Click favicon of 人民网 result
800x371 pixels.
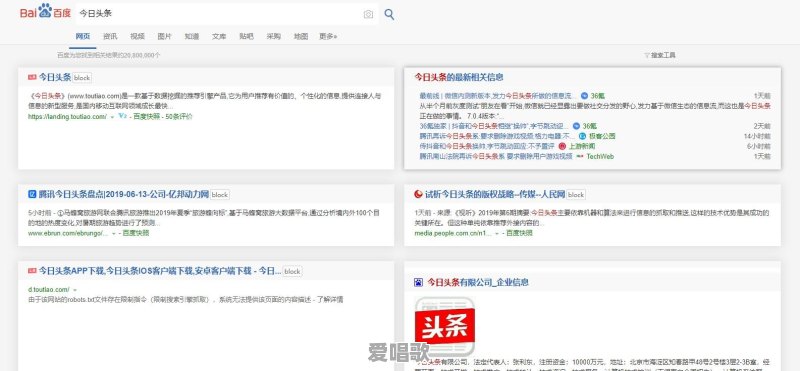coord(418,194)
